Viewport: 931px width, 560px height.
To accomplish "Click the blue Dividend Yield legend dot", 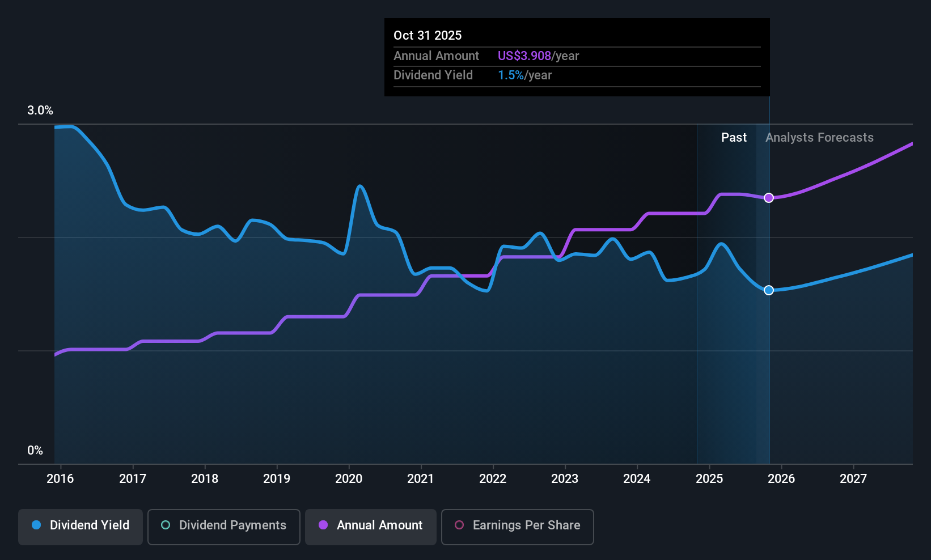I will (36, 525).
